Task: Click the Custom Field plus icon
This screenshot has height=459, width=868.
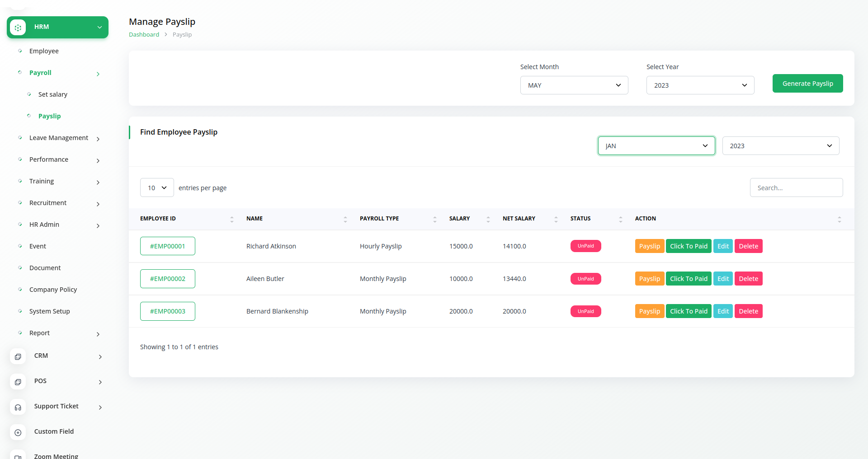Action: click(x=18, y=432)
